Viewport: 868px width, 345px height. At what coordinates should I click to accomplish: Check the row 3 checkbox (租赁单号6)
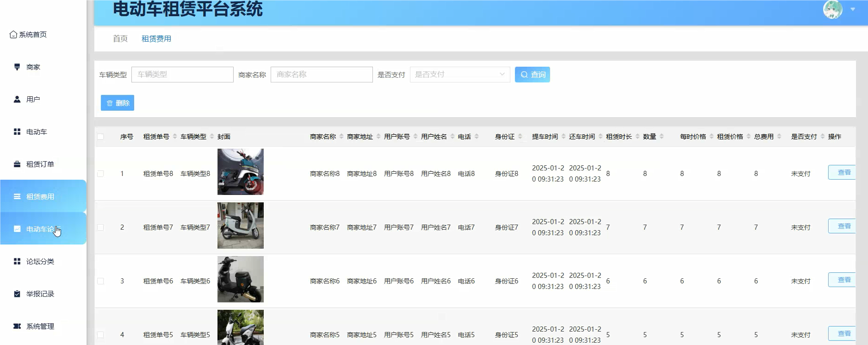100,281
